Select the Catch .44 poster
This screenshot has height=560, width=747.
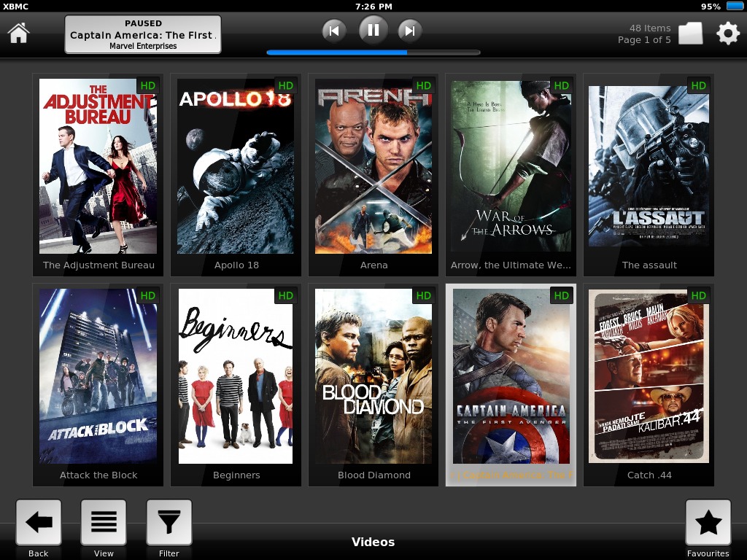click(x=649, y=376)
